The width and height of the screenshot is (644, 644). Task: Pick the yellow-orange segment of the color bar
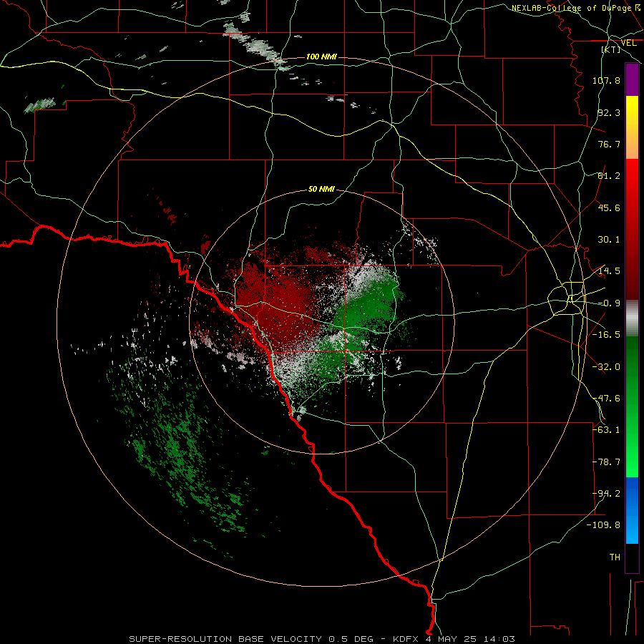click(632, 127)
